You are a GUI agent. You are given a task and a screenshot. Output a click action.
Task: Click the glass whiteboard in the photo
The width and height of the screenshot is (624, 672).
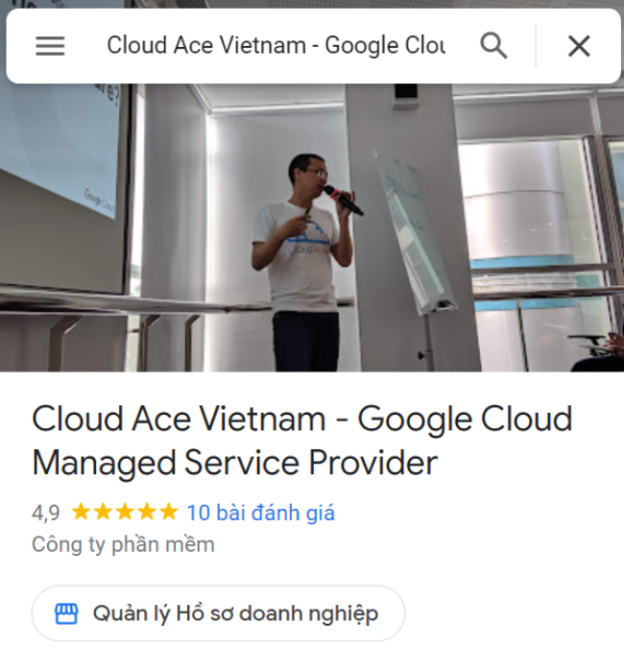pos(414,231)
